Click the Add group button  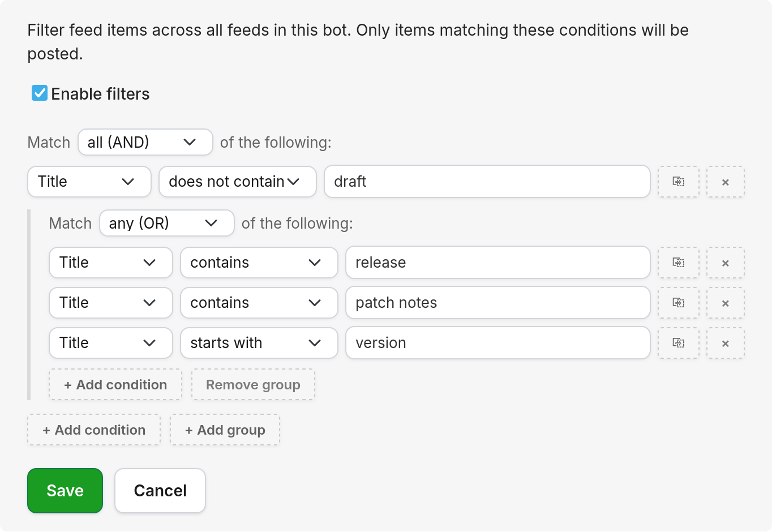(x=225, y=430)
